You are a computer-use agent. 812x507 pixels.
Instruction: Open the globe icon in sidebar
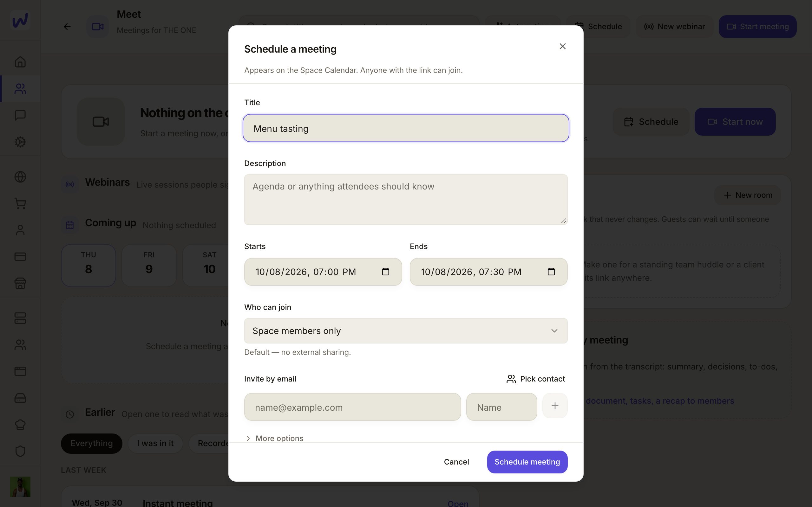click(20, 177)
